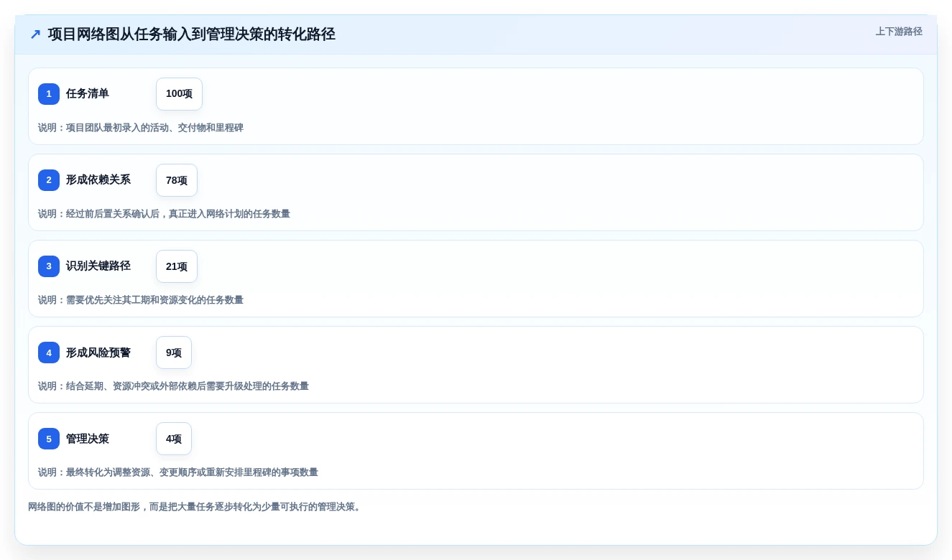Screen dimensions: 952x560
Task: Select the 识别关键路径 step label
Action: (x=98, y=266)
